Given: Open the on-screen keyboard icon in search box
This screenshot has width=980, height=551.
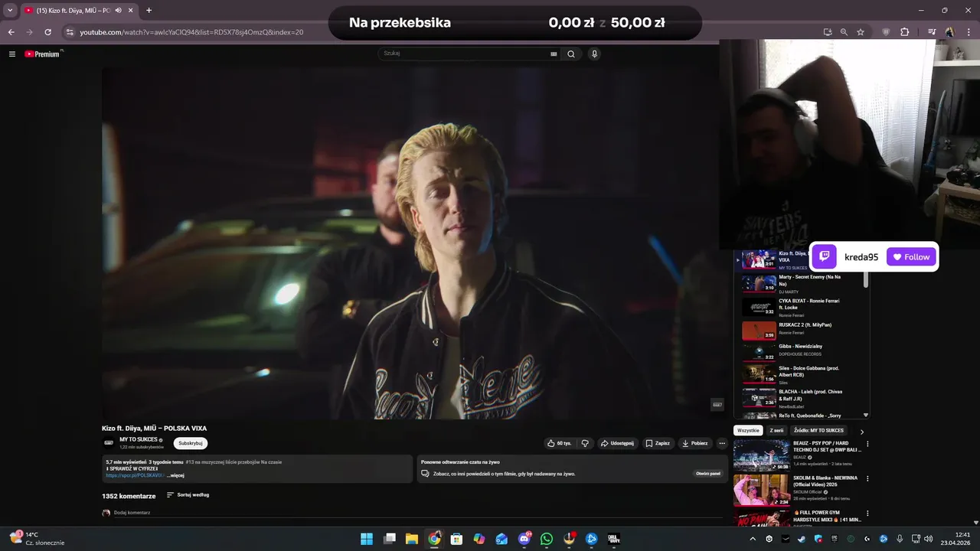Looking at the screenshot, I should 554,54.
